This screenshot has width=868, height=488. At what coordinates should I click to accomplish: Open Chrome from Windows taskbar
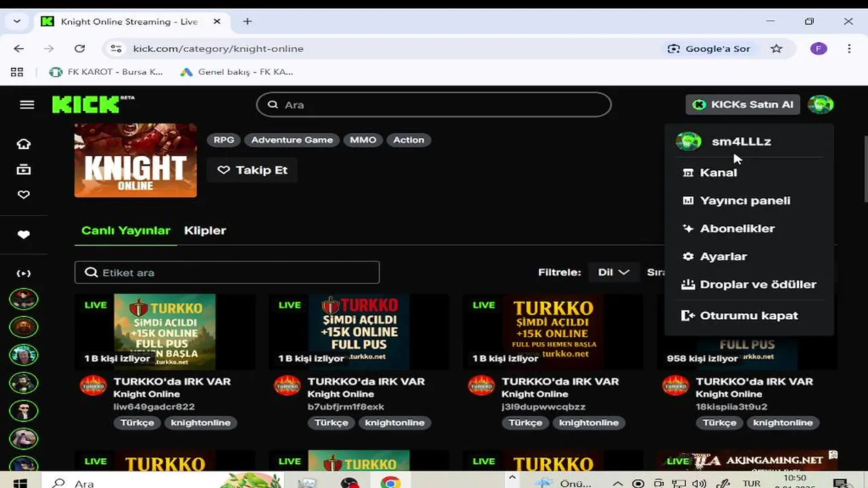point(390,483)
